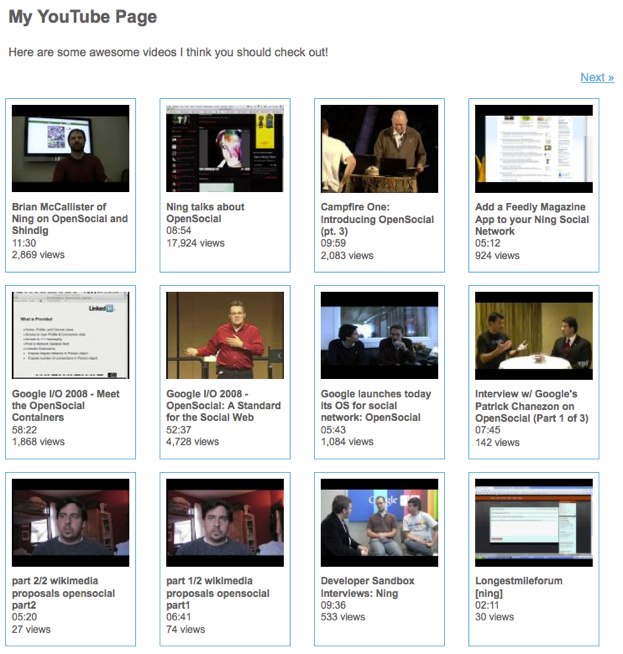Click the '924 views' count
Viewport: 623px width, 654px height.
497,255
